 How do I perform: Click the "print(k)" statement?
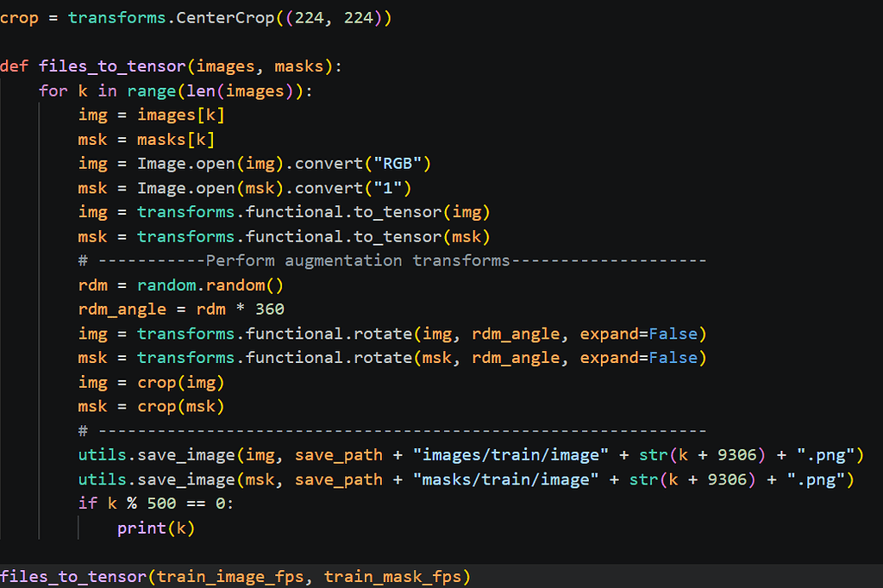(156, 529)
